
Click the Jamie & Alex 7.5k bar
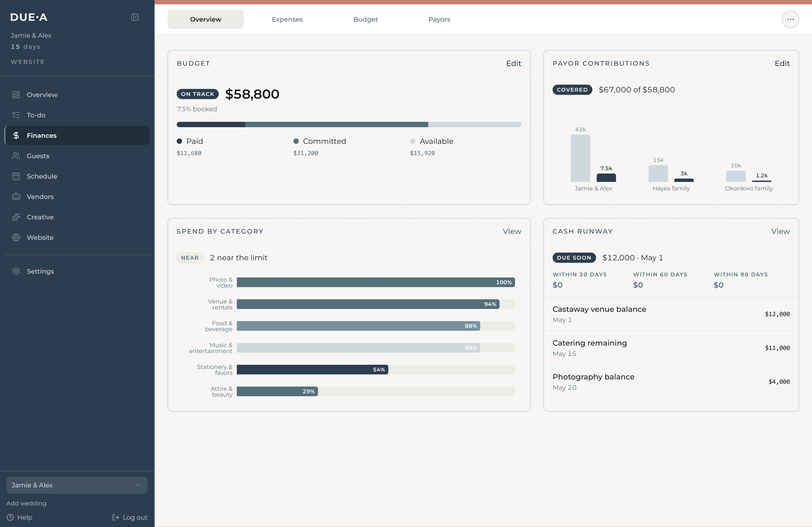point(606,178)
